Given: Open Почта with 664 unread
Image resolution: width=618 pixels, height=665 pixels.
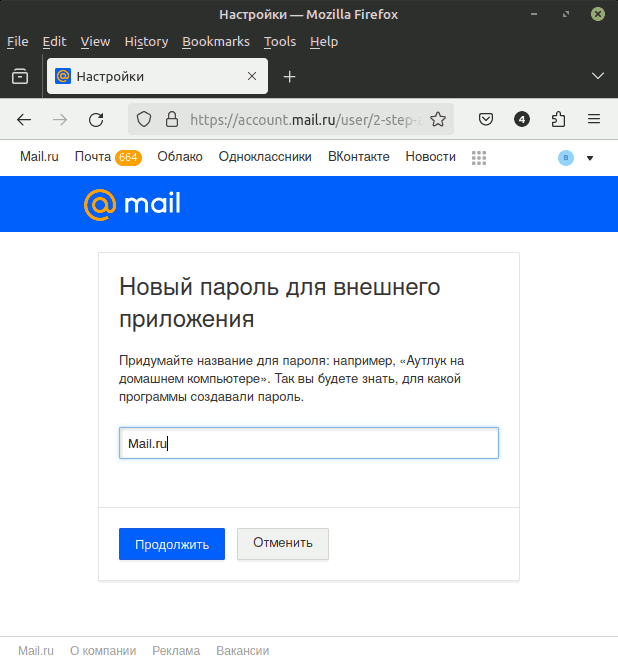Looking at the screenshot, I should point(108,157).
